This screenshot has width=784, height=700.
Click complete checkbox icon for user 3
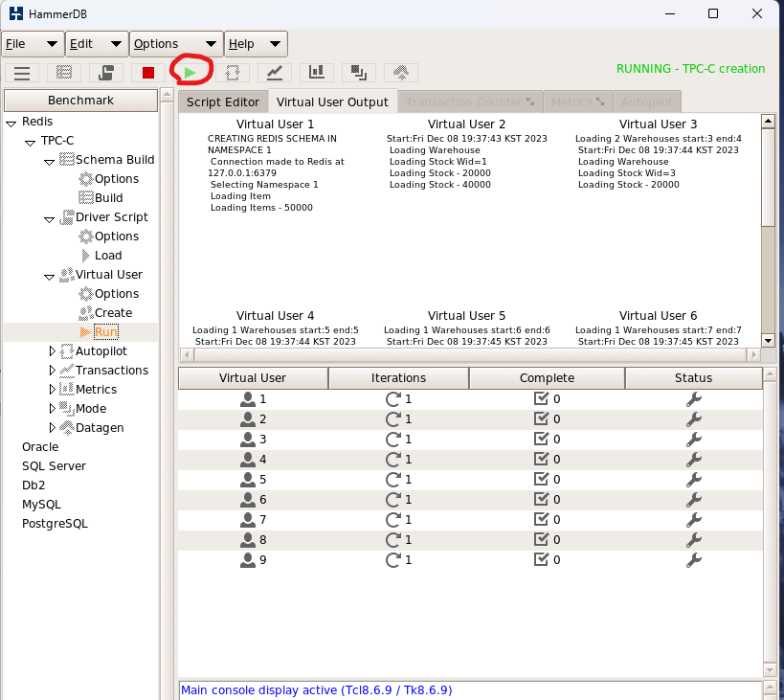point(541,439)
